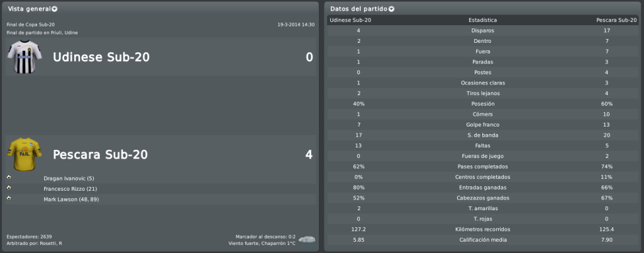Click the weather cloud icon
The width and height of the screenshot is (644, 253).
(x=307, y=240)
